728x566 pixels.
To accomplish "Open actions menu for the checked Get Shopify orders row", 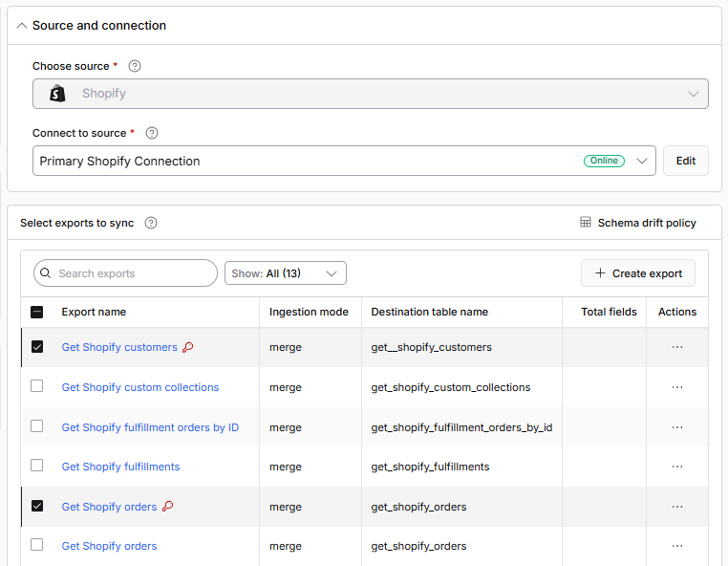I will coord(677,507).
